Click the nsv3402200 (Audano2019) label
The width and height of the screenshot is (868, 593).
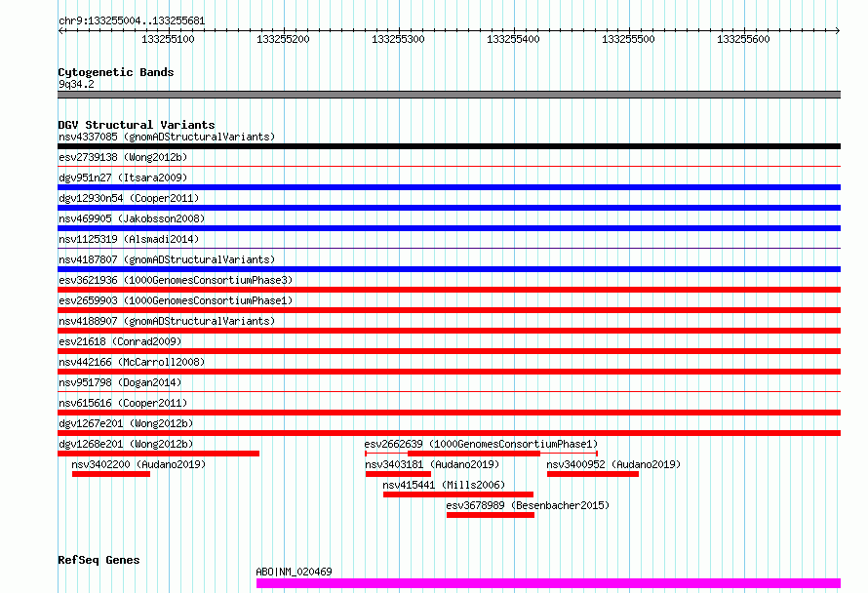coord(138,464)
